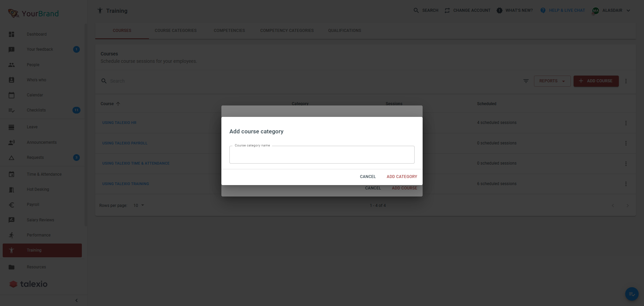The height and width of the screenshot is (306, 644).
Task: Open the Announcements speaker icon
Action: [x=11, y=142]
